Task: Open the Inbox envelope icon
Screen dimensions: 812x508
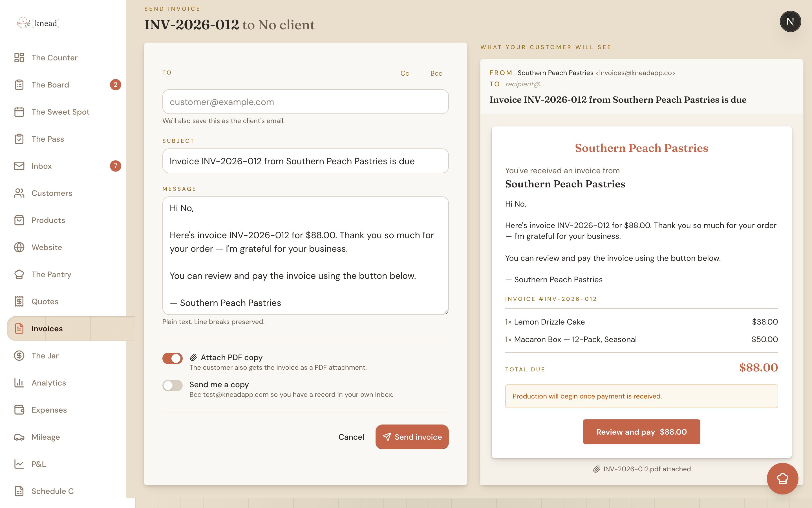Action: (19, 166)
